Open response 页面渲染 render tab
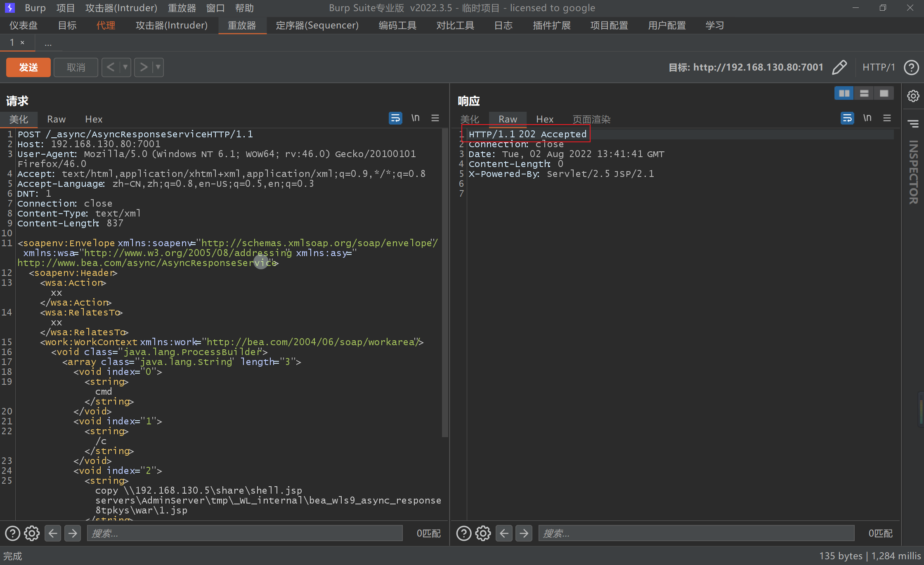The width and height of the screenshot is (924, 565). [591, 119]
